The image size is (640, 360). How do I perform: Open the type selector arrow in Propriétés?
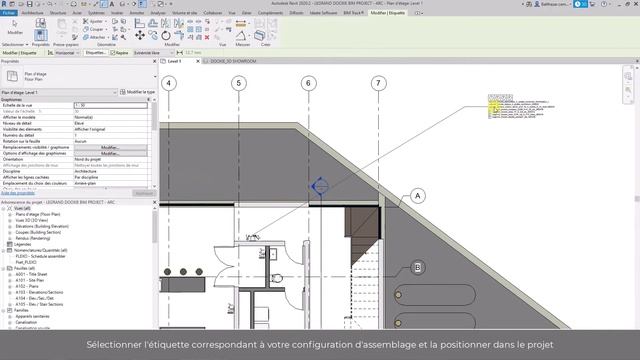pos(155,76)
